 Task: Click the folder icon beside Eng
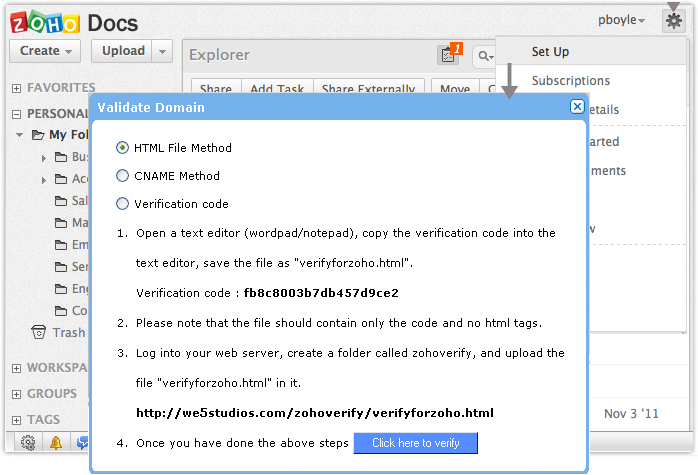(x=61, y=289)
